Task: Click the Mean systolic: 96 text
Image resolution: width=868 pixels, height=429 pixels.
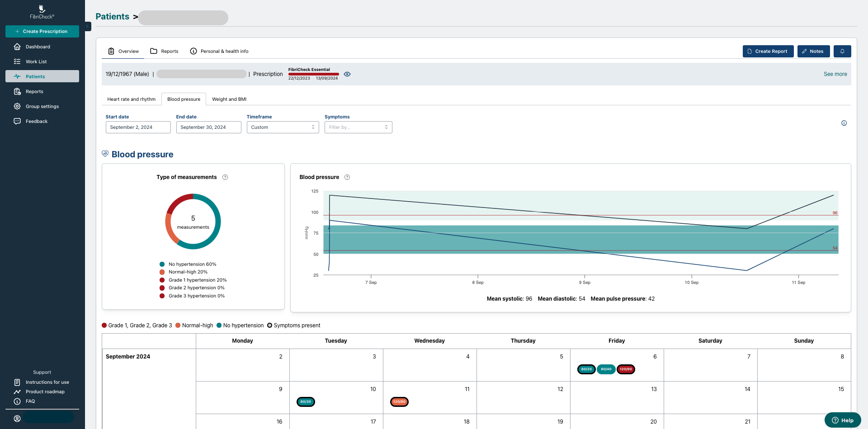Action: [509, 299]
